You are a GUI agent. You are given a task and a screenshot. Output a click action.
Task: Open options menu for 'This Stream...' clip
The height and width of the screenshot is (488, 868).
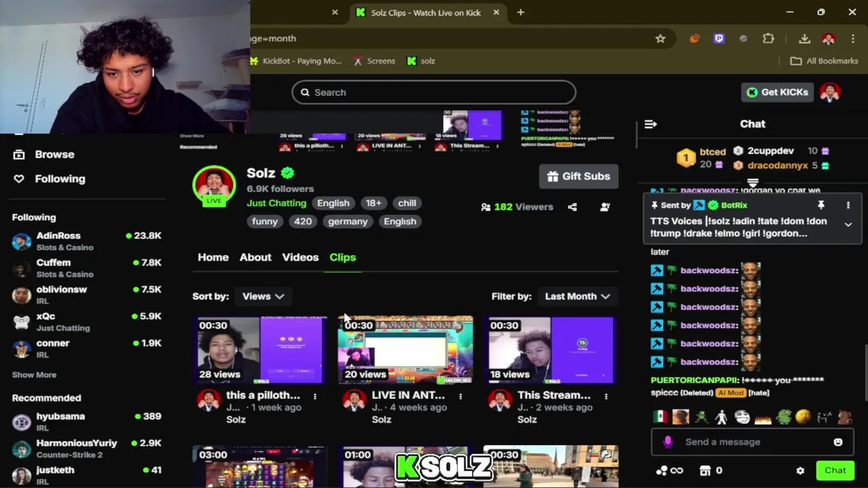(606, 396)
